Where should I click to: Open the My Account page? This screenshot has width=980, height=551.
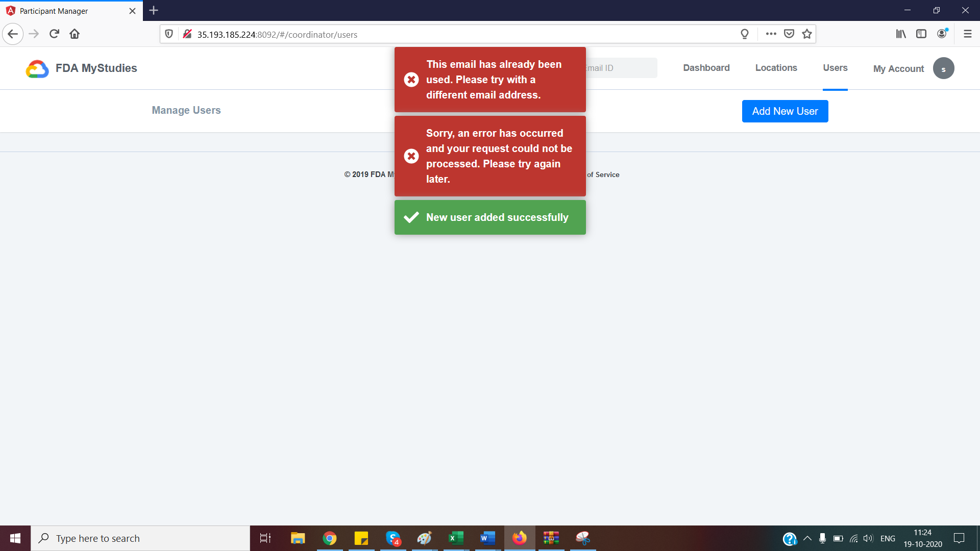point(898,68)
